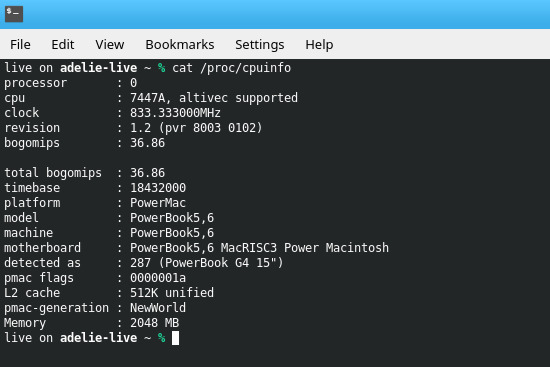The height and width of the screenshot is (367, 550).
Task: Click the 'machine' row label
Action: tap(28, 233)
